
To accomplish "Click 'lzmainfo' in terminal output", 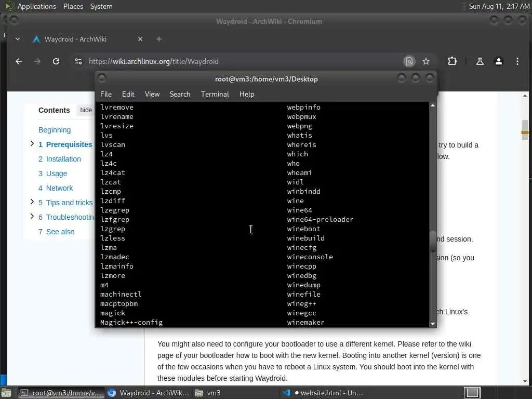I will 117,267.
